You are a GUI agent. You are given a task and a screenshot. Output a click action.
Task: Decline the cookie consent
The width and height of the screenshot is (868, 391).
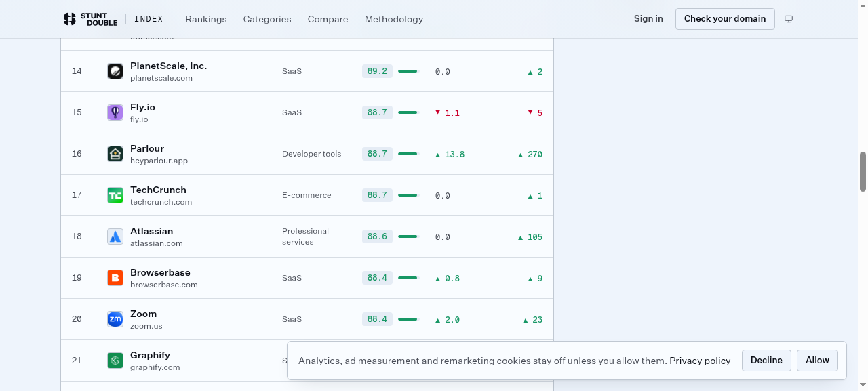coord(766,361)
